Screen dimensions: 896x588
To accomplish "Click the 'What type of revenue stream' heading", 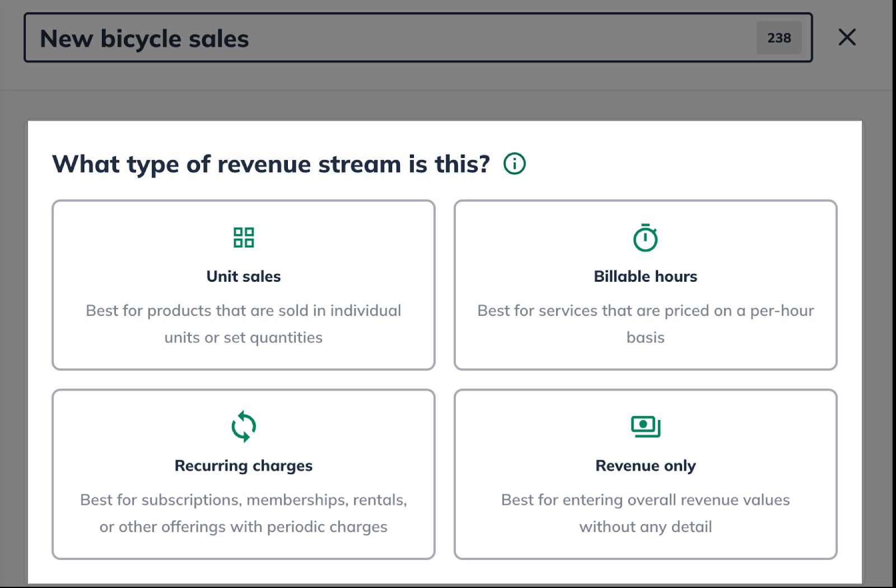I will pos(271,165).
